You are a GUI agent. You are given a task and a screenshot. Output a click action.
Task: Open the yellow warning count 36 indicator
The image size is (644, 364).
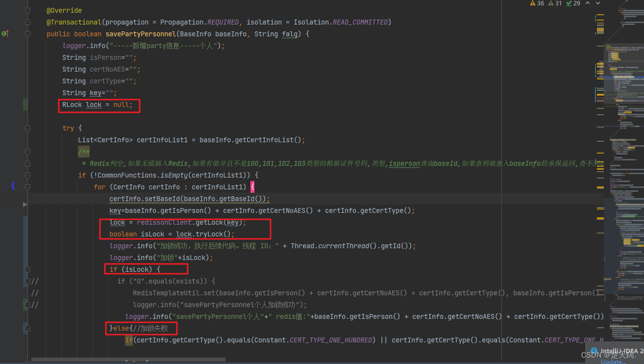coord(537,3)
